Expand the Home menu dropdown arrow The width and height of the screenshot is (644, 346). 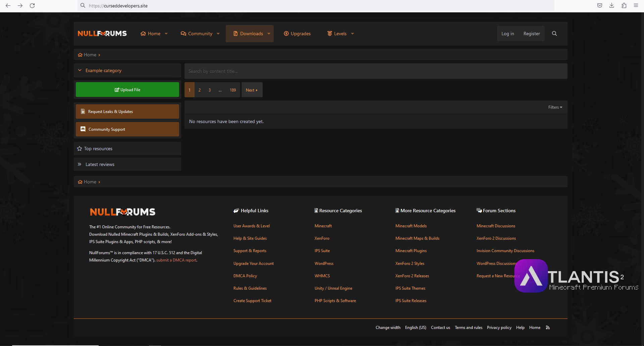[x=166, y=34]
